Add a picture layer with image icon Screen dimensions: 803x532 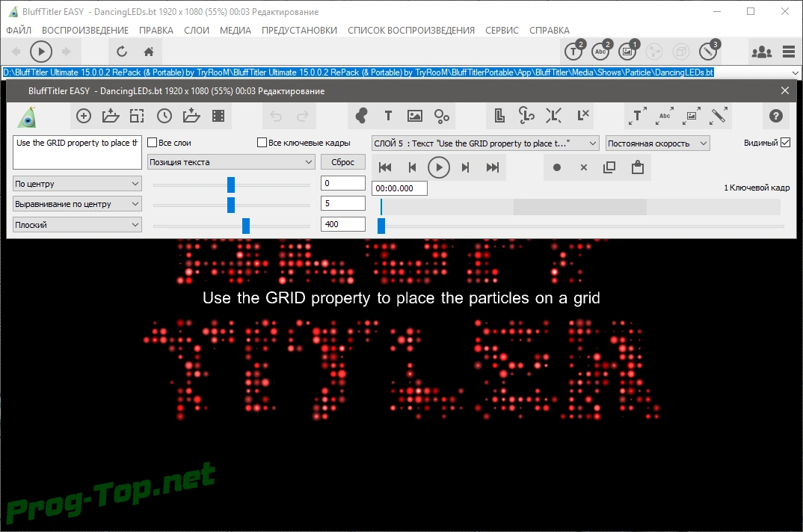coord(415,117)
